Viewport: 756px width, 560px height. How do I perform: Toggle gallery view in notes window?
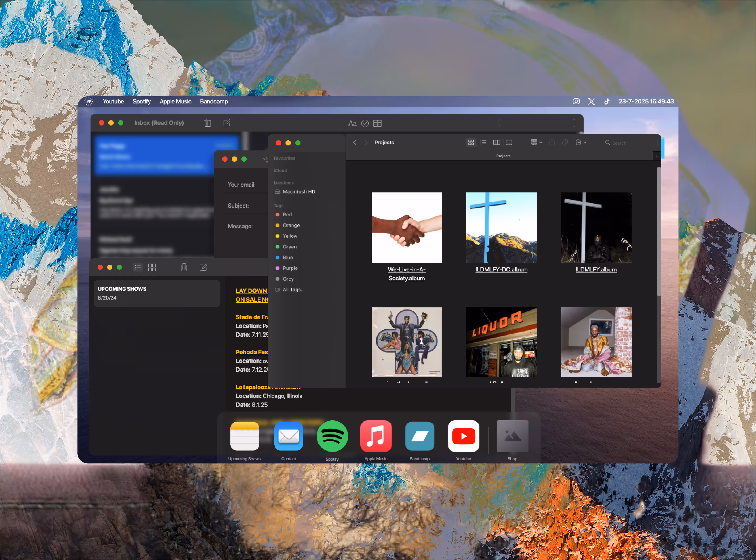pyautogui.click(x=152, y=268)
